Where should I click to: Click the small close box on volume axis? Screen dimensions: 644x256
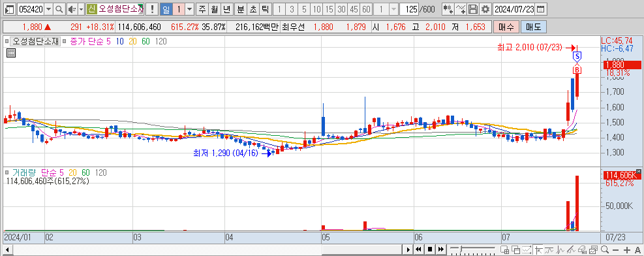tap(638, 171)
